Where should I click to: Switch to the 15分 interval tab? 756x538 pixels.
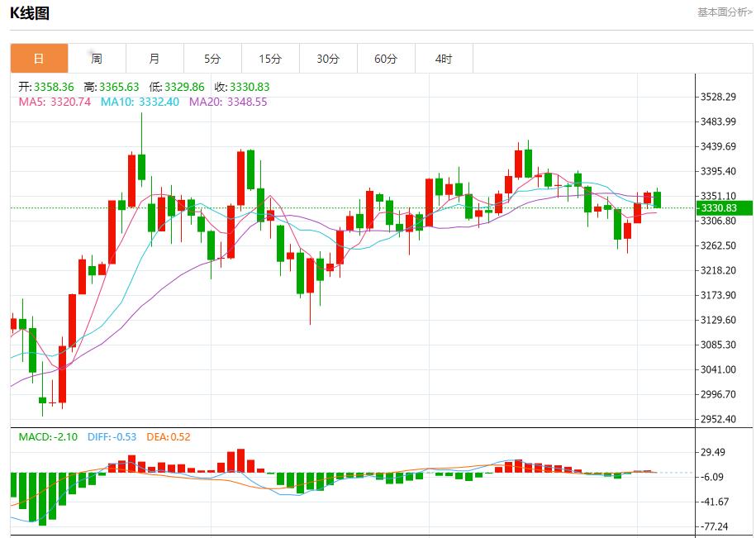pos(270,59)
